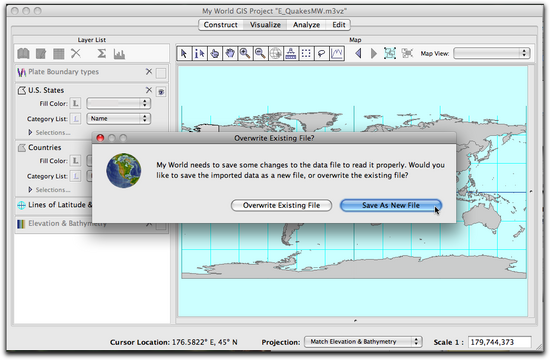Open U.S. States Category List Name dropdown
This screenshot has height=360, width=550.
point(119,119)
